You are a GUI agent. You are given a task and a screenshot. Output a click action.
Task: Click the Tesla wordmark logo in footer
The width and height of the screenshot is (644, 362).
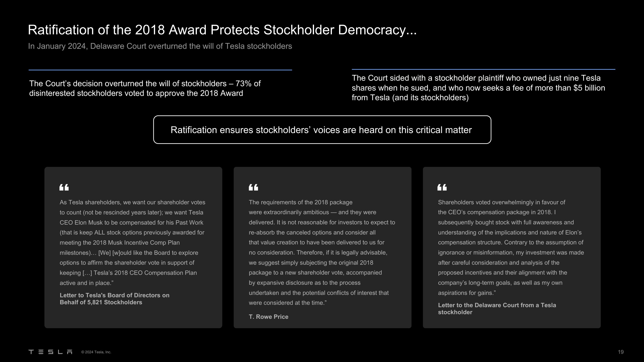pyautogui.click(x=50, y=352)
